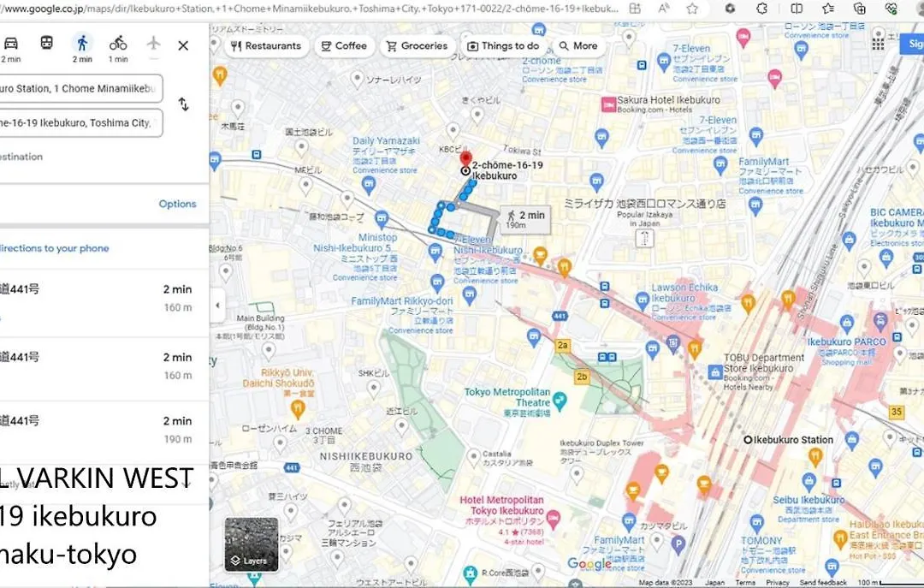Click the 2b station exit marker
924x588 pixels.
click(x=582, y=377)
